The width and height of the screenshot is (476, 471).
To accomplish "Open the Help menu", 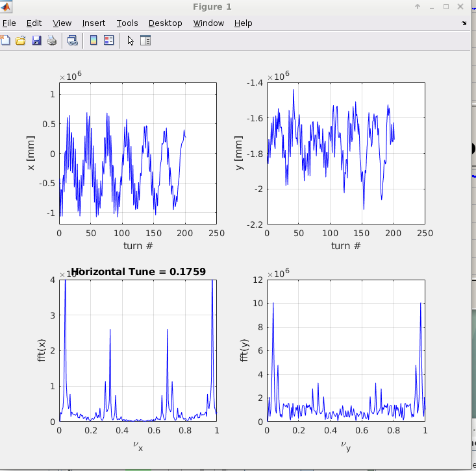I will (x=244, y=23).
